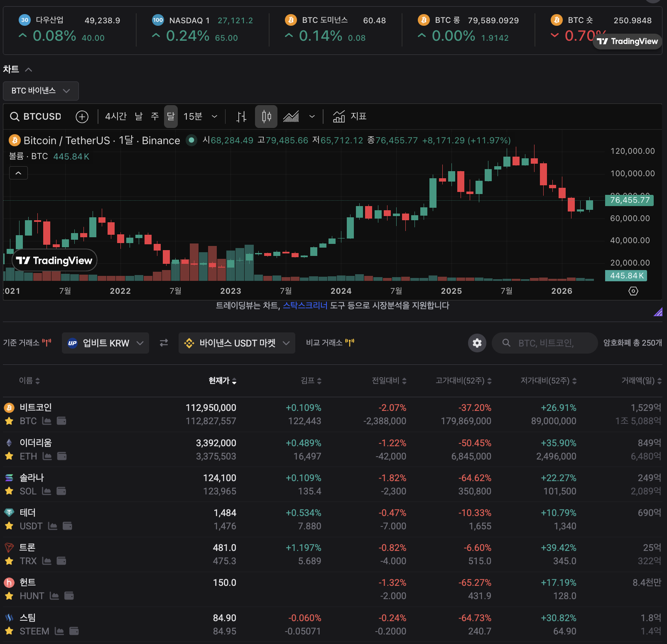Image resolution: width=667 pixels, height=644 pixels.
Task: Select the candlestick chart style icon
Action: tap(267, 116)
